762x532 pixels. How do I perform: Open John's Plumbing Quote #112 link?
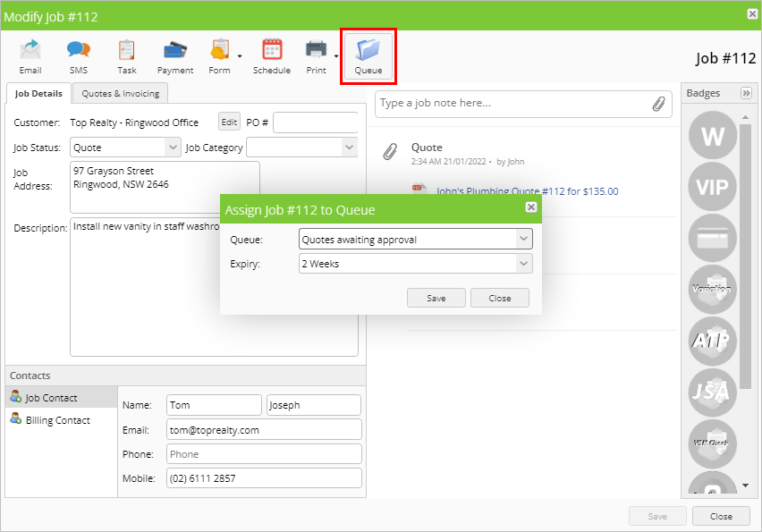click(x=528, y=191)
